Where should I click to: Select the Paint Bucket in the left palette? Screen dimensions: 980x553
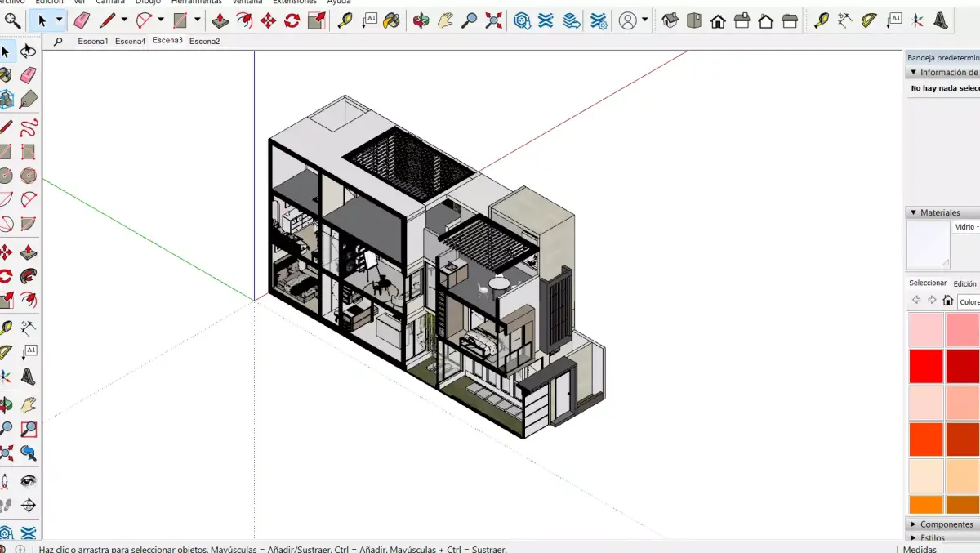(x=6, y=76)
